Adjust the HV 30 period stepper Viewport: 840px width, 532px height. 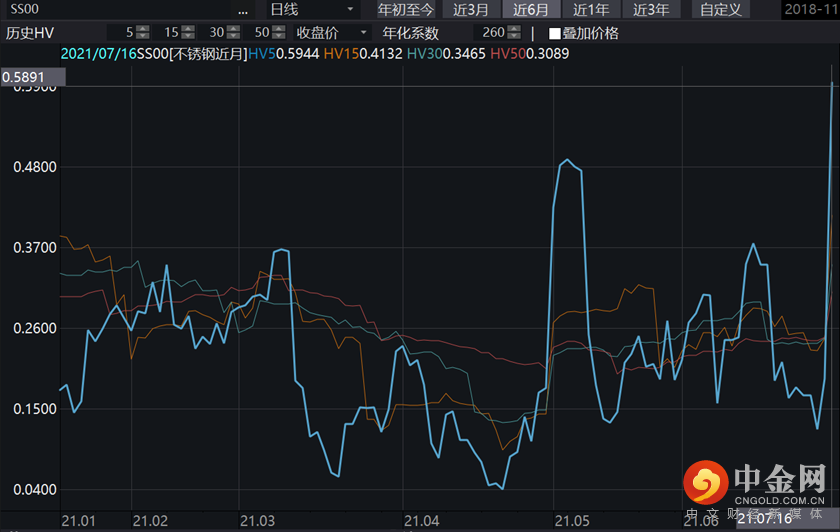point(232,33)
